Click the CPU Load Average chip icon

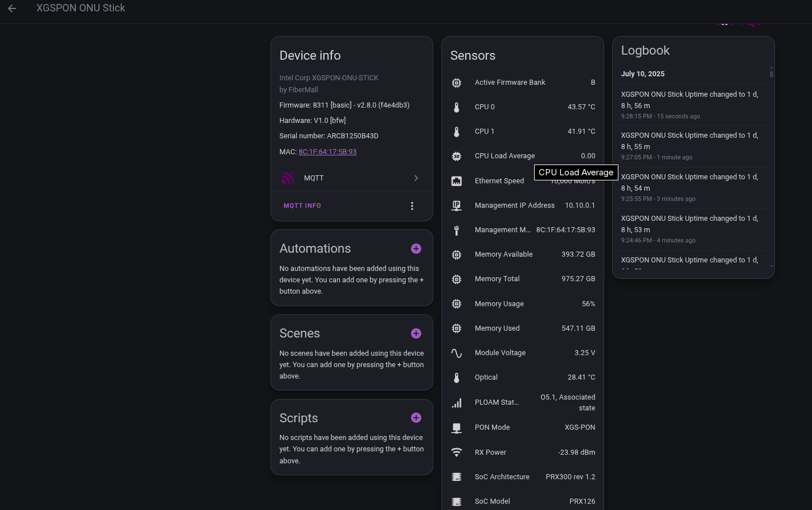[x=457, y=156]
